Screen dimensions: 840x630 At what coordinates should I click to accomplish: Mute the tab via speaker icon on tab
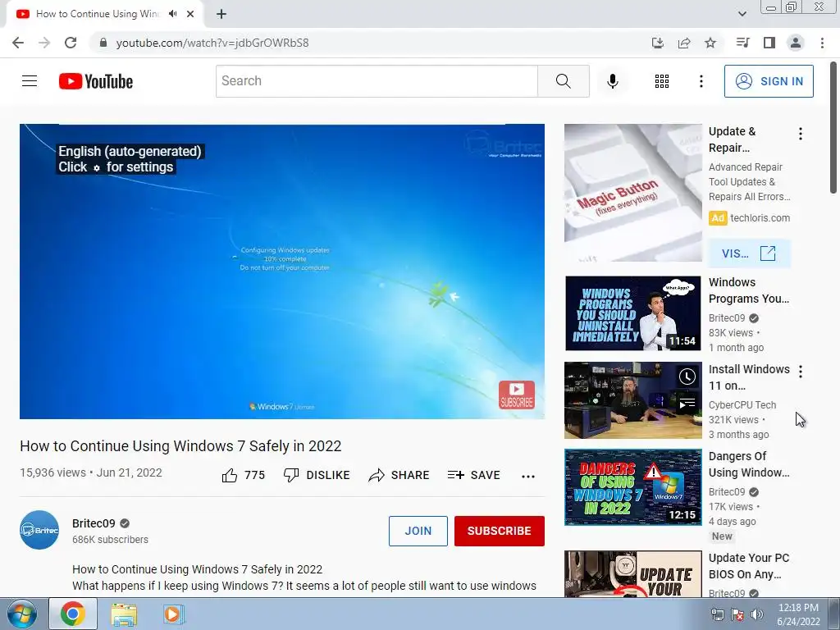point(172,14)
